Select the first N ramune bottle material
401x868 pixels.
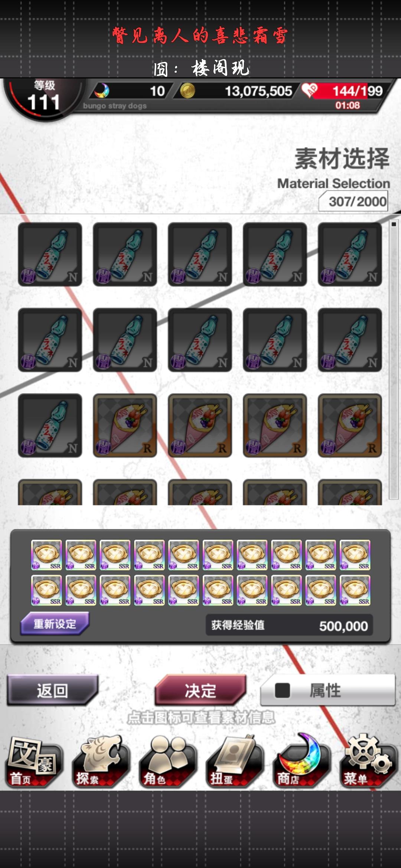50,254
